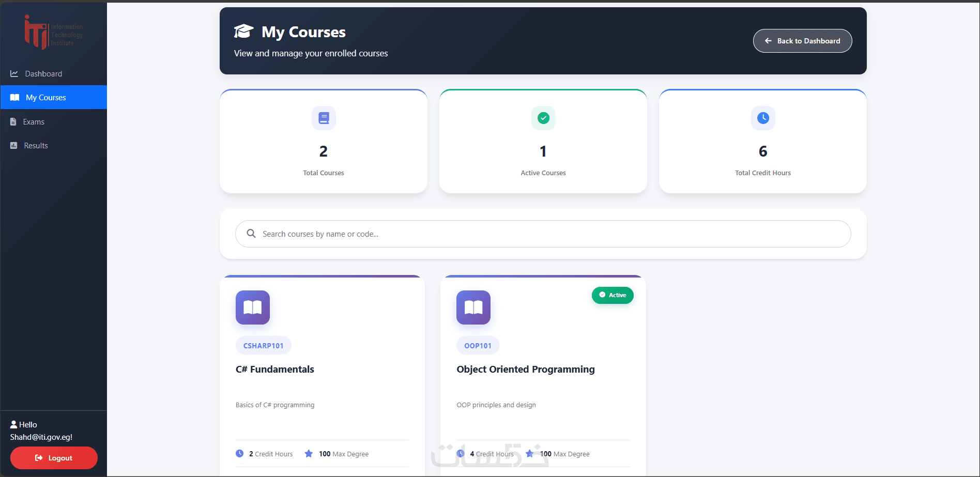Click the Logout button
Image resolution: width=980 pixels, height=477 pixels.
click(54, 458)
